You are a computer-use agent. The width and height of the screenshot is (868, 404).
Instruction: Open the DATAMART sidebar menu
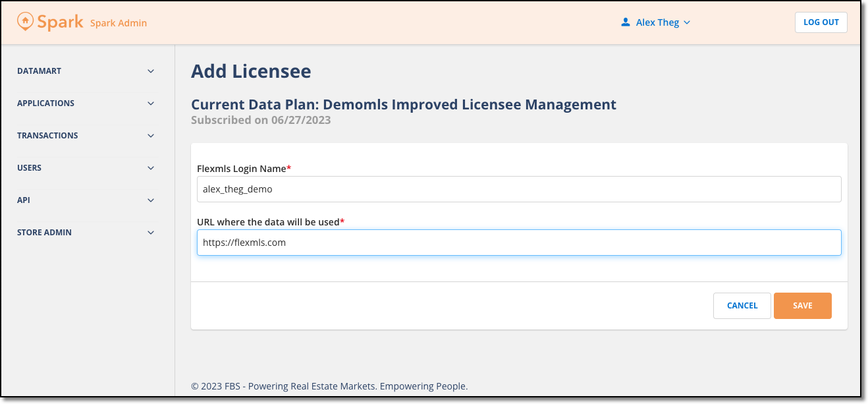tap(86, 71)
